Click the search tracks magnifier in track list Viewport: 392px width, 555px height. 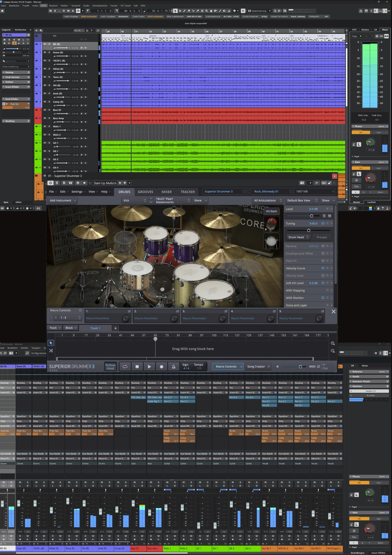coord(98,31)
